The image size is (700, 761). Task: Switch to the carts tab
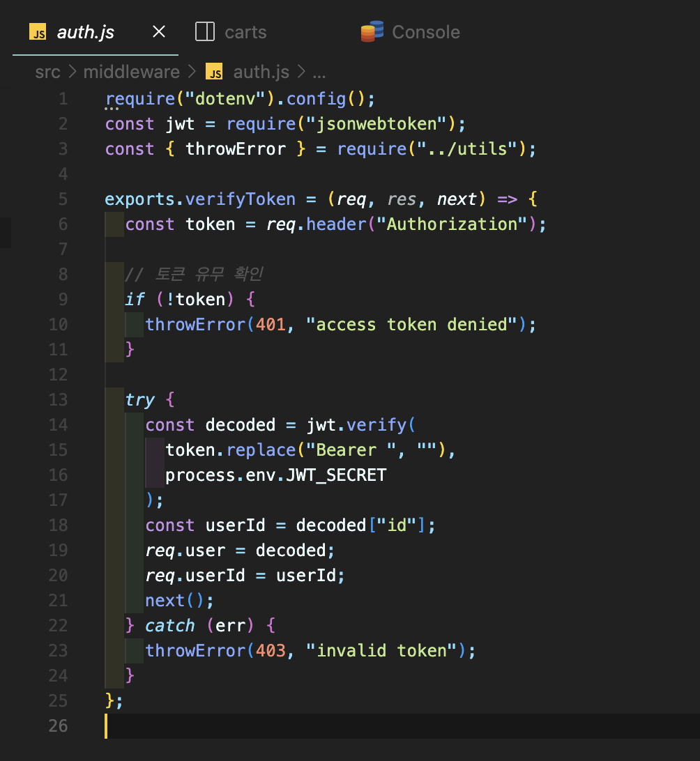(x=245, y=32)
